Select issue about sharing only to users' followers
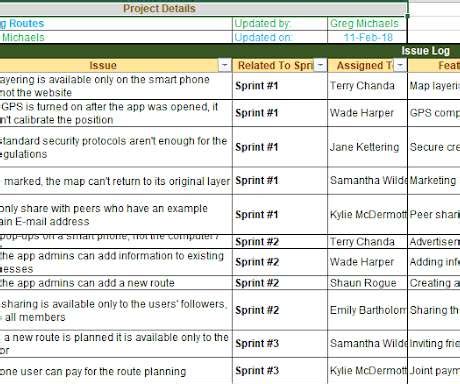The image size is (460, 384). tap(116, 310)
